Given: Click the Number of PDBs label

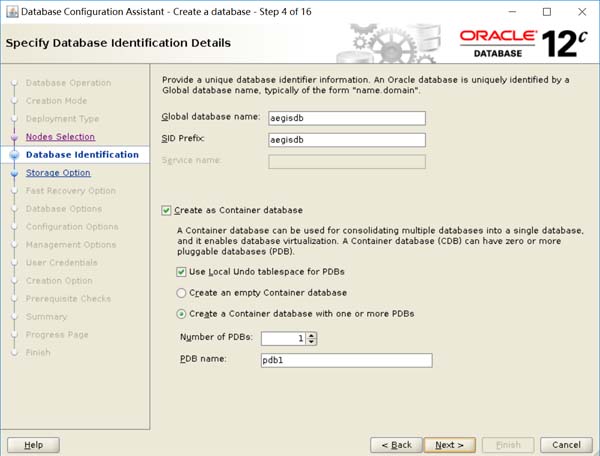Looking at the screenshot, I should click(x=216, y=337).
